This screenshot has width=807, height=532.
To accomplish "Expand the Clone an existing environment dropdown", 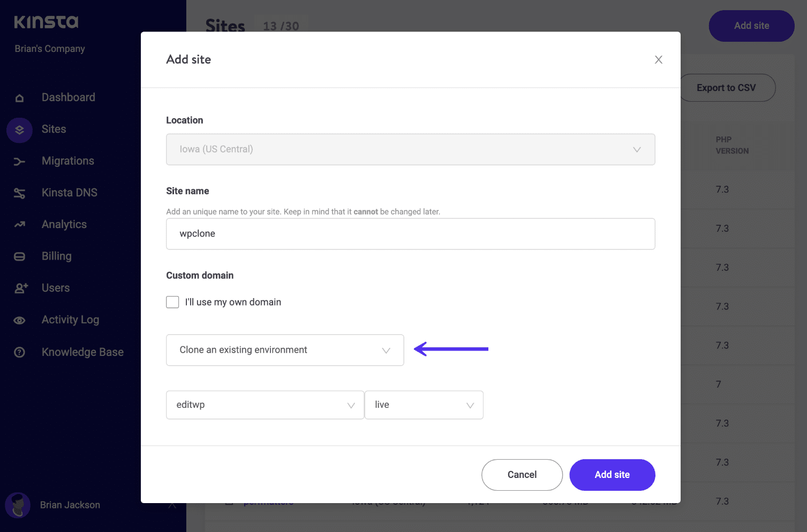I will point(284,349).
